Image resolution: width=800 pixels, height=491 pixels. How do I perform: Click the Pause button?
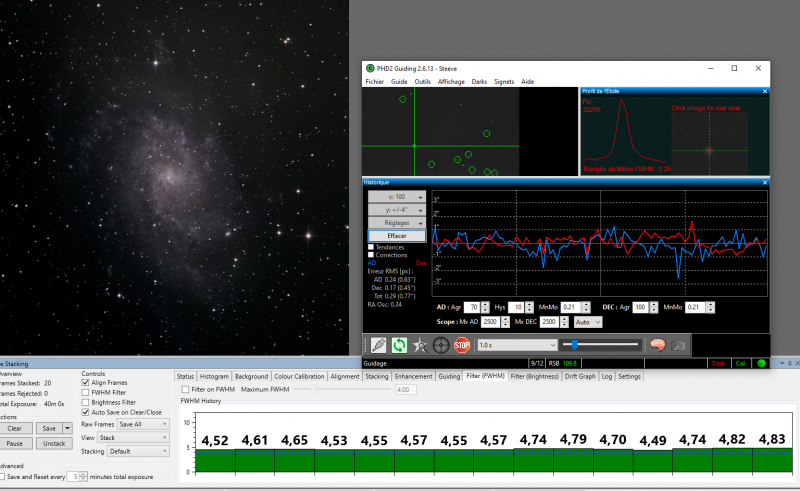tap(15, 443)
